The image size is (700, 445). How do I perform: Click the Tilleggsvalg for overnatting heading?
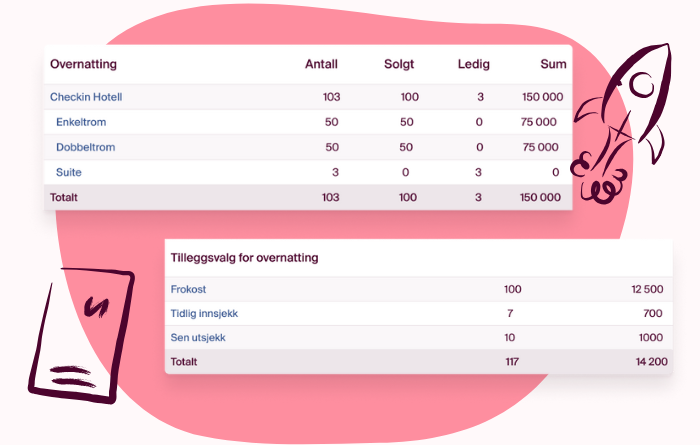pos(244,258)
